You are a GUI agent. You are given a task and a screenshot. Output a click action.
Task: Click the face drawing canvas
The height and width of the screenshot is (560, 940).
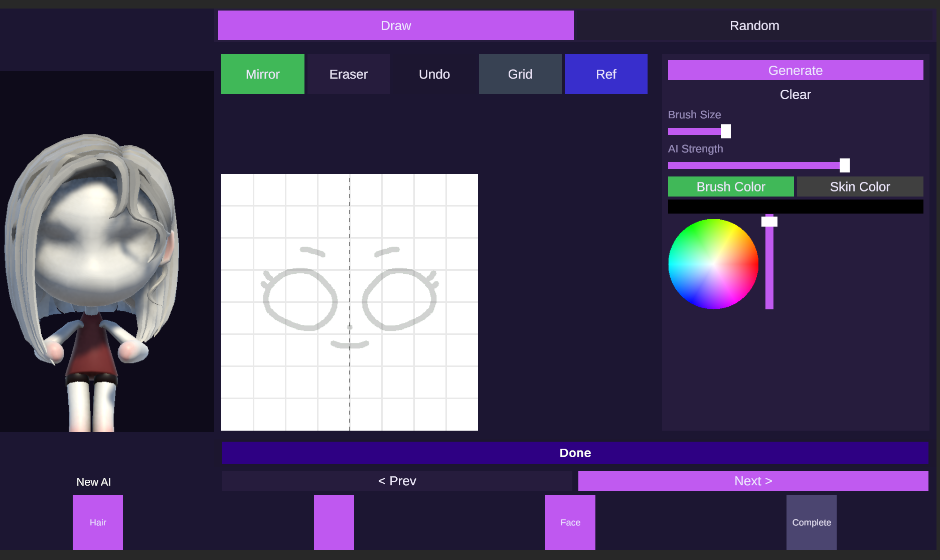[350, 302]
